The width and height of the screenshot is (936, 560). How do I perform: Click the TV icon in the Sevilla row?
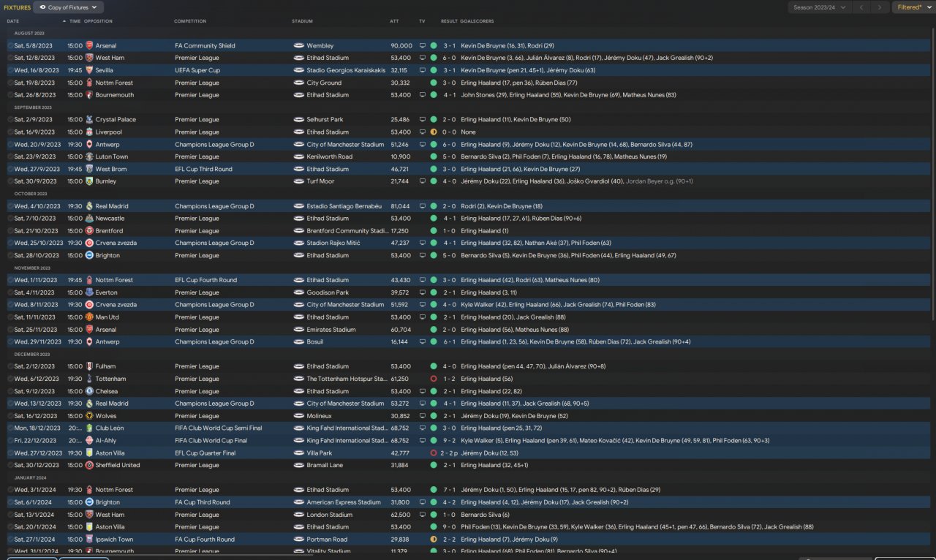pyautogui.click(x=422, y=70)
